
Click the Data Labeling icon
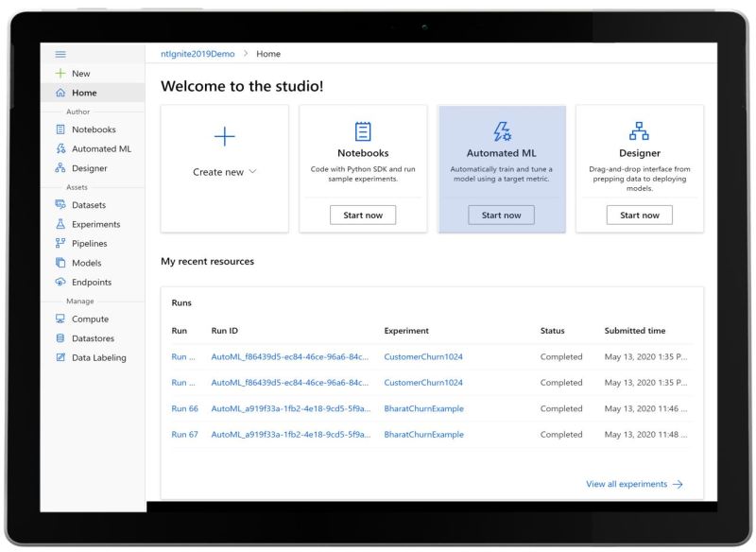[60, 357]
